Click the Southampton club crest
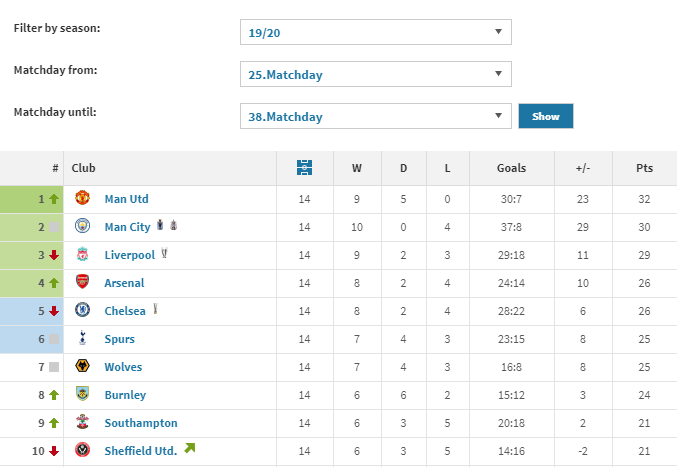The width and height of the screenshot is (677, 467). [83, 423]
